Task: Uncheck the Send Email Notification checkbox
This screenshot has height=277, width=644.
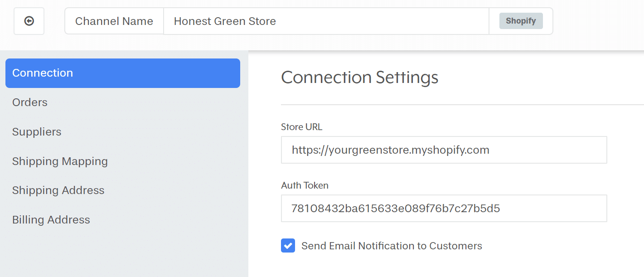Action: (x=288, y=246)
